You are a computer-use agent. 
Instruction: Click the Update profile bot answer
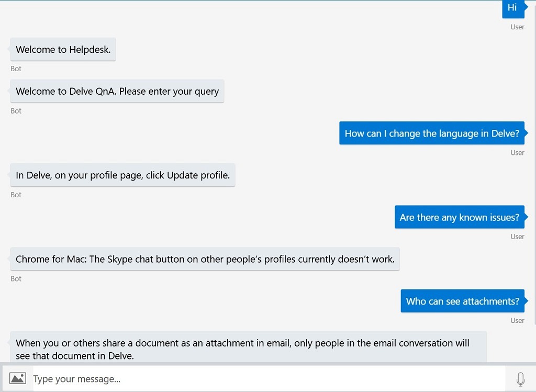click(122, 175)
